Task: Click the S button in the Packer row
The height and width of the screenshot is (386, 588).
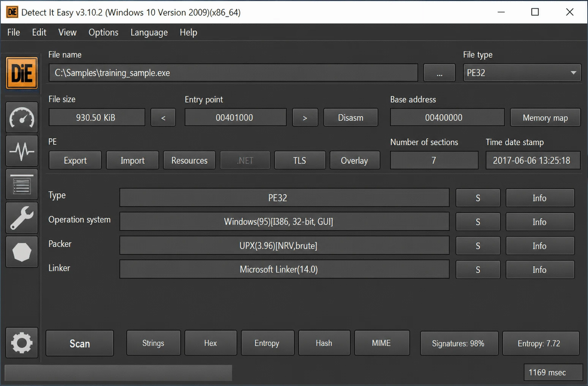Action: tap(478, 246)
